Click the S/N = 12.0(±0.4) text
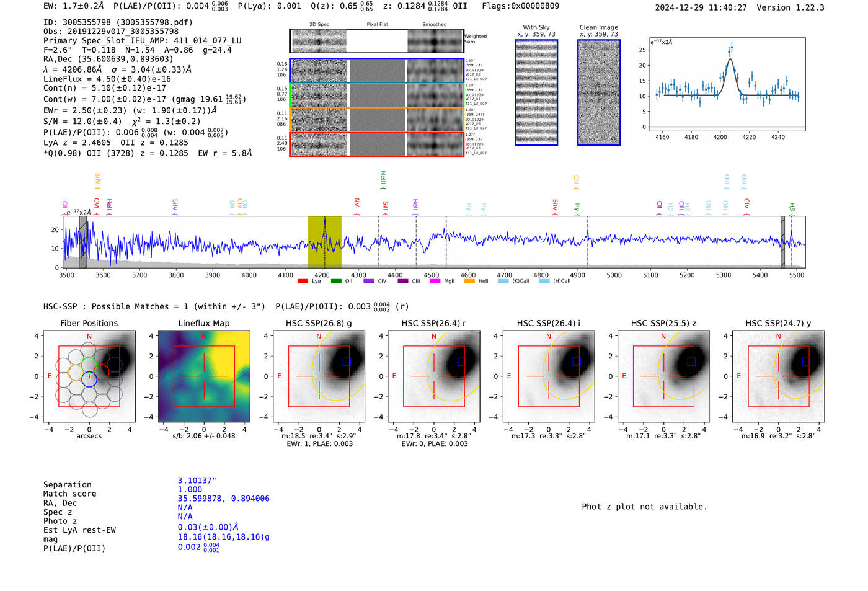The height and width of the screenshot is (591, 868). click(x=82, y=122)
